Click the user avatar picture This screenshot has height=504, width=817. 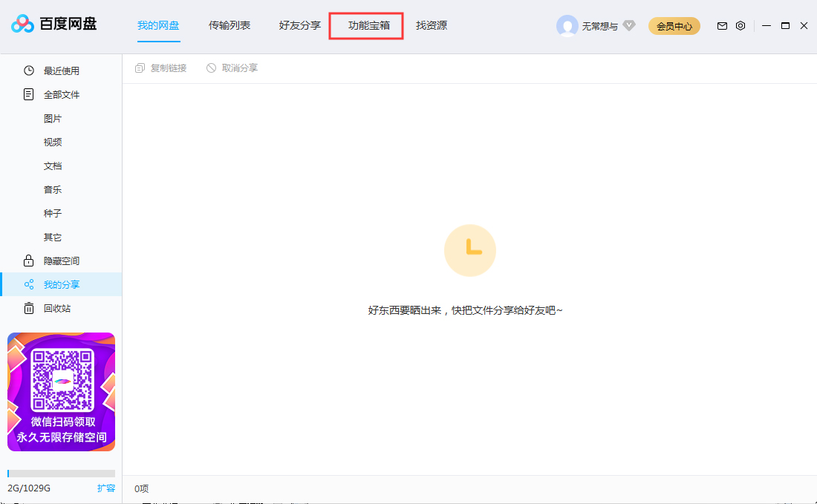pos(567,25)
